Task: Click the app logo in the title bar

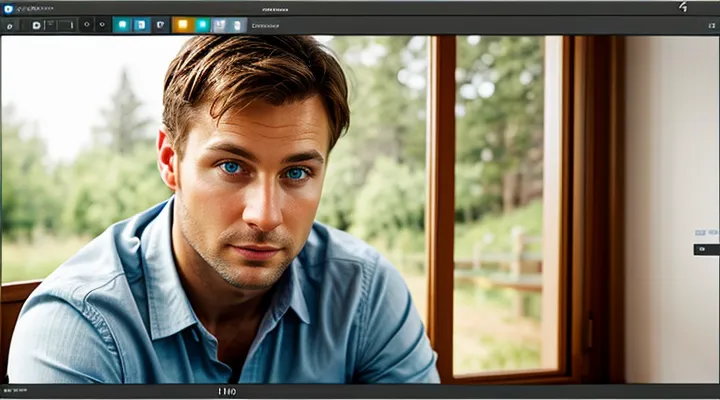Action: tap(8, 7)
